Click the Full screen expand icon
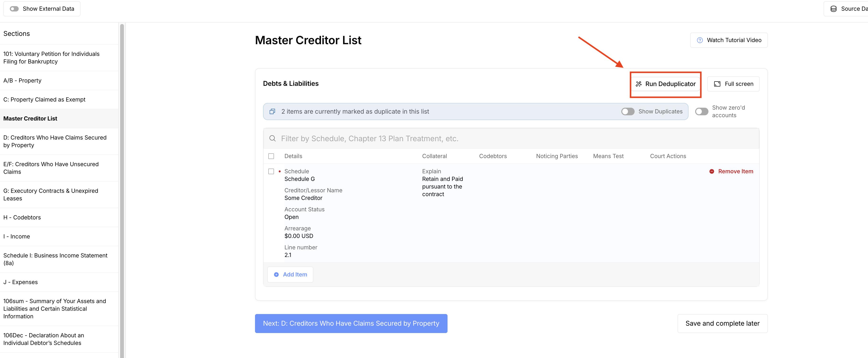Viewport: 868px width, 358px height. click(x=717, y=84)
